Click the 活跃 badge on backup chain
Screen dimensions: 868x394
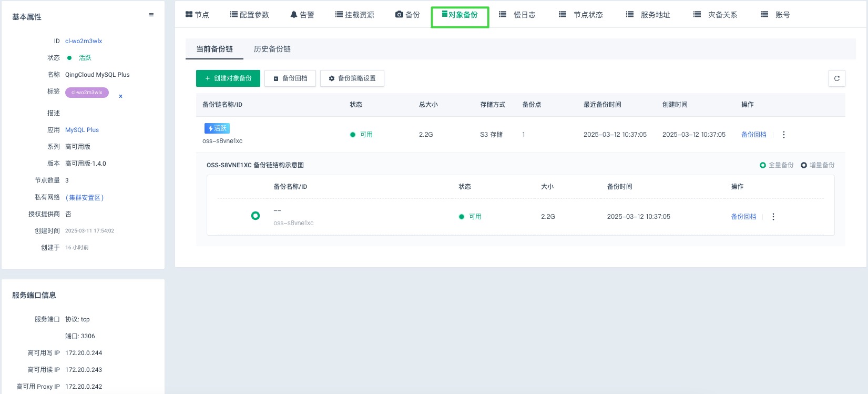(217, 128)
